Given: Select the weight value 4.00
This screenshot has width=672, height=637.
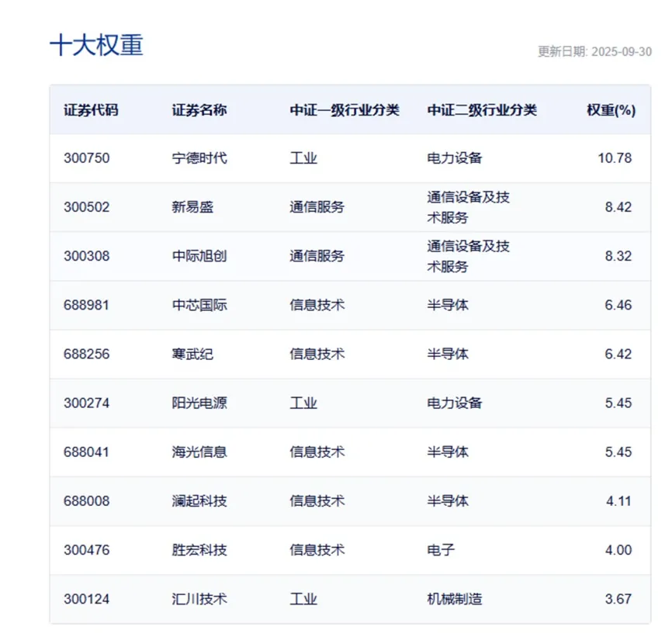Looking at the screenshot, I should tap(618, 550).
